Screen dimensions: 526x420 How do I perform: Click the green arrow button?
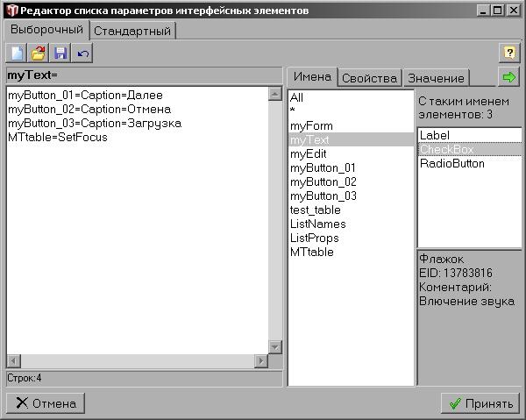click(x=508, y=77)
